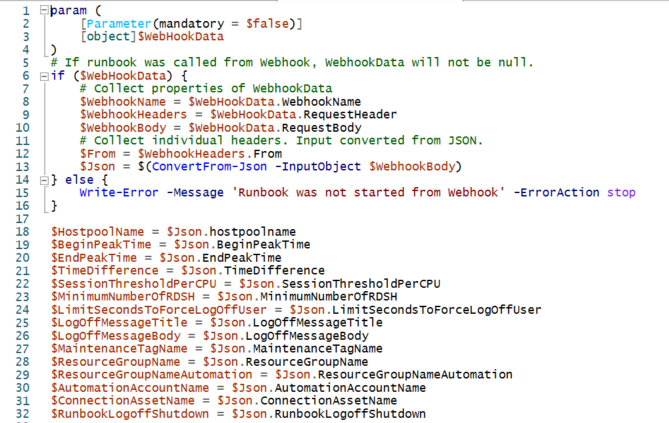Click the $WebhookBody assignment on line 10
669x423 pixels.
click(221, 128)
